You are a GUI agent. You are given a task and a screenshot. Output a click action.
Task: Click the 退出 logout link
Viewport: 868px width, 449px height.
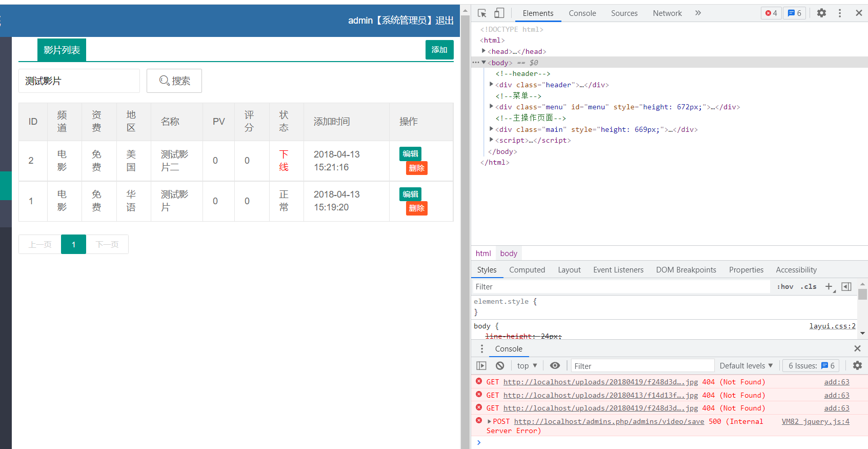point(445,21)
